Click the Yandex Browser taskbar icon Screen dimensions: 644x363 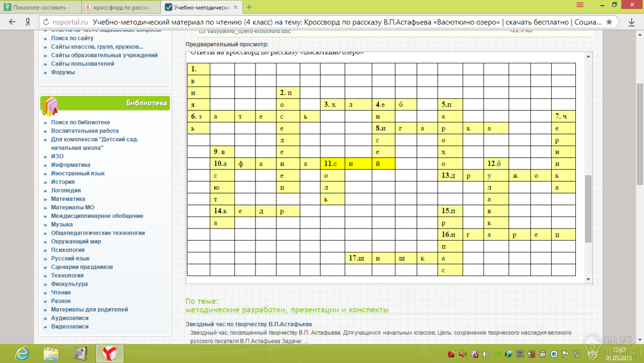(110, 353)
